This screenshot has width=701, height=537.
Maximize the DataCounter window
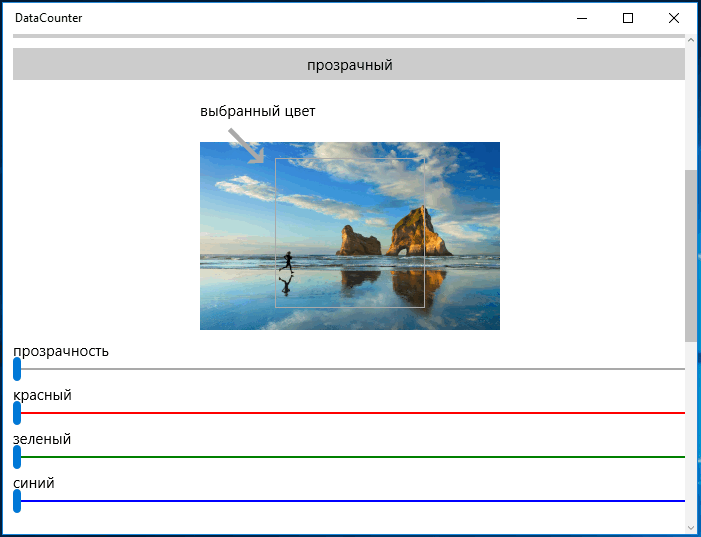(x=628, y=18)
